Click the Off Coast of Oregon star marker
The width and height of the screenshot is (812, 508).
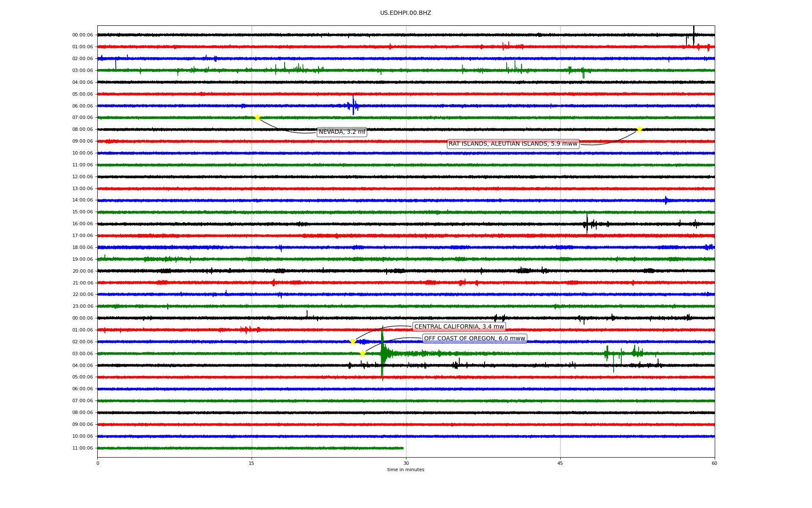(362, 353)
